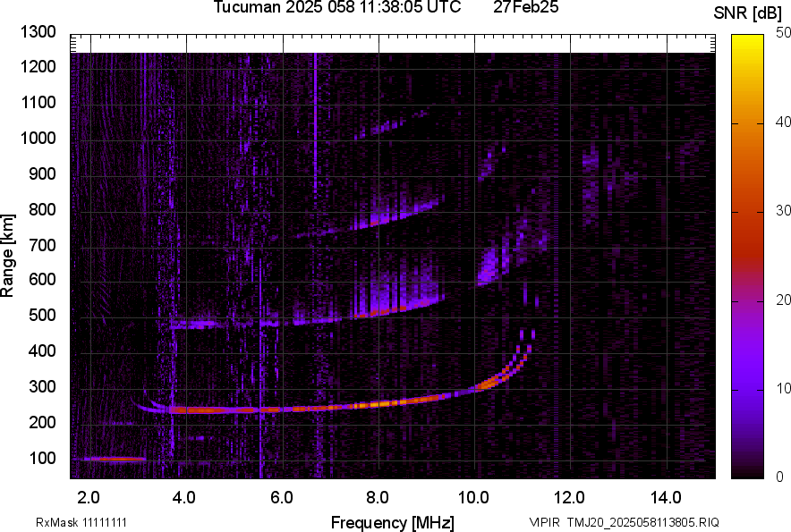
Task: Click the VIPIR TMJ20 filename text
Action: (624, 522)
